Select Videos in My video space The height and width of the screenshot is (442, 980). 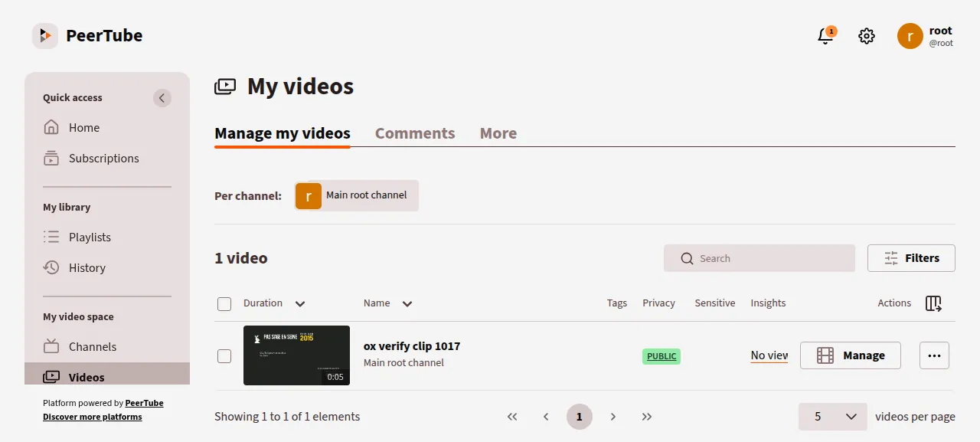pos(107,375)
